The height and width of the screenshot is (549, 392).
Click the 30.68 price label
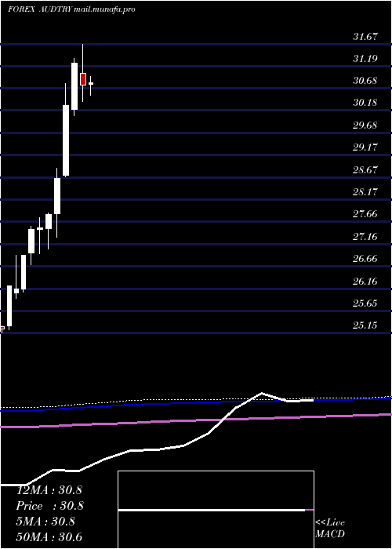365,81
